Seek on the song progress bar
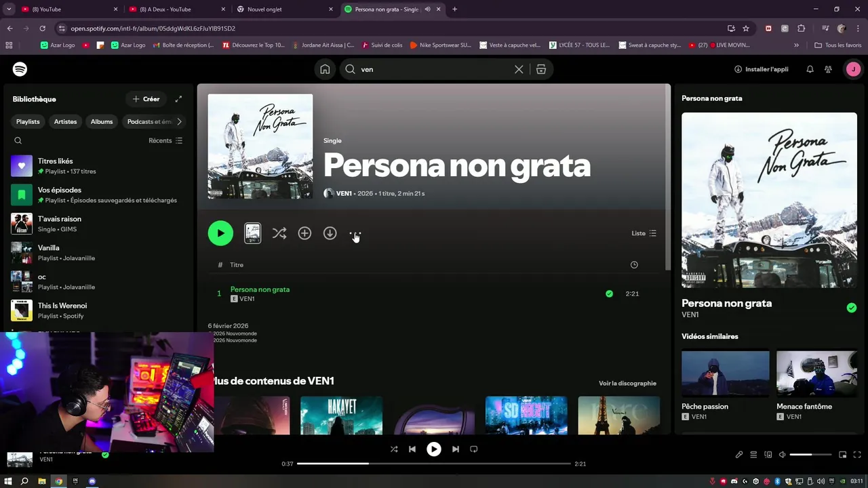Viewport: 868px width, 488px height. [x=434, y=464]
